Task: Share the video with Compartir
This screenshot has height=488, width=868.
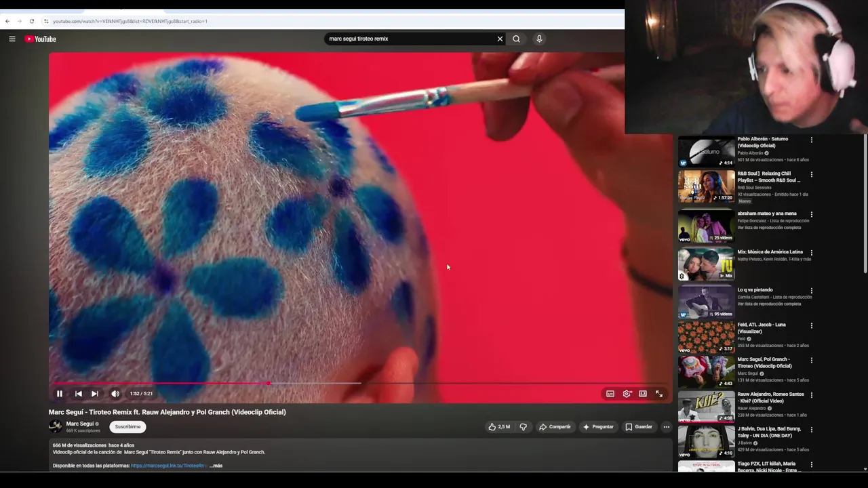Action: pos(555,427)
